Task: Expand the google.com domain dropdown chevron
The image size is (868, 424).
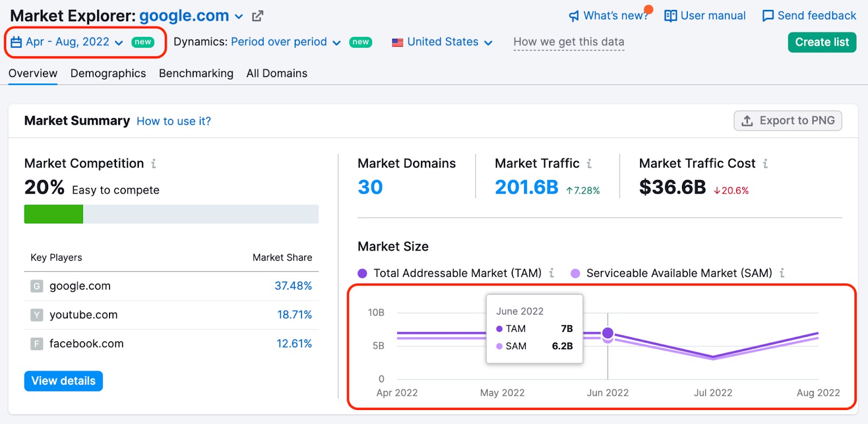Action: pyautogui.click(x=239, y=17)
